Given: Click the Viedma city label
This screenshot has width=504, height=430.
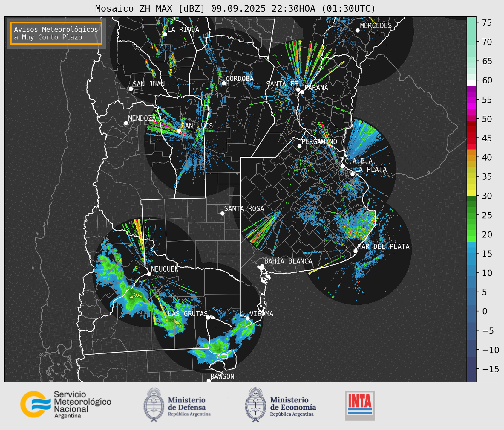Looking at the screenshot, I should coord(261,314).
